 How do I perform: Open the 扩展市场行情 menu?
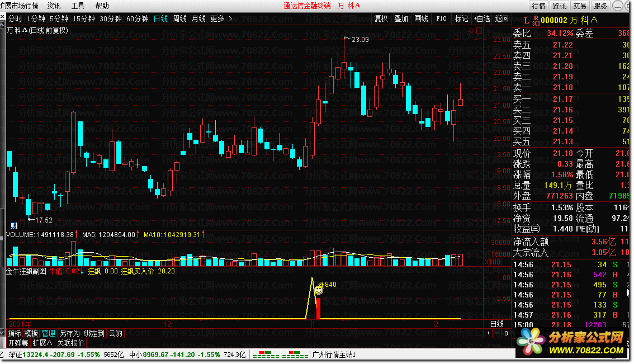[19, 6]
